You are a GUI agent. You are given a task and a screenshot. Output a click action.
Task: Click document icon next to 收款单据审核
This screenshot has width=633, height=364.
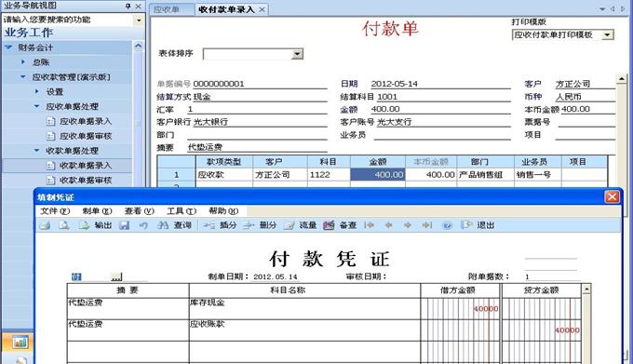point(50,181)
